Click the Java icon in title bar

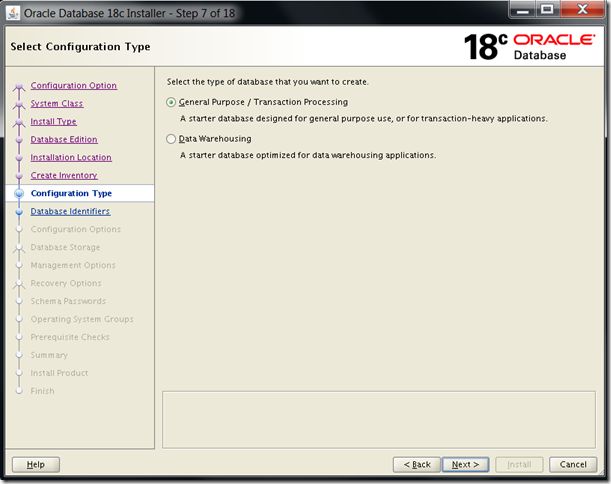(x=13, y=13)
